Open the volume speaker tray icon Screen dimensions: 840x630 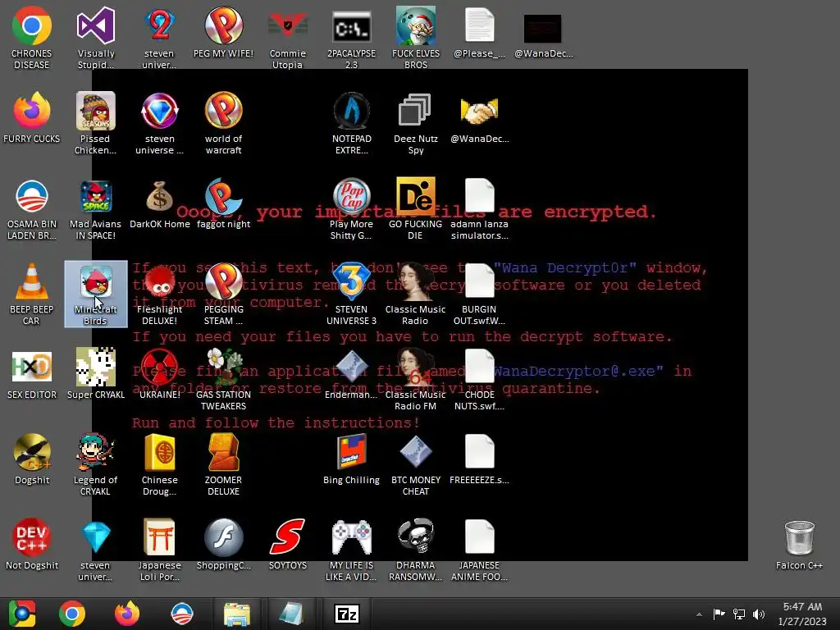[x=759, y=614]
